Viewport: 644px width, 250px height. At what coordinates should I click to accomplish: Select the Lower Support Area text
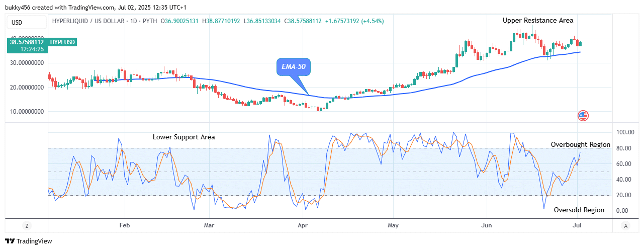(x=184, y=137)
